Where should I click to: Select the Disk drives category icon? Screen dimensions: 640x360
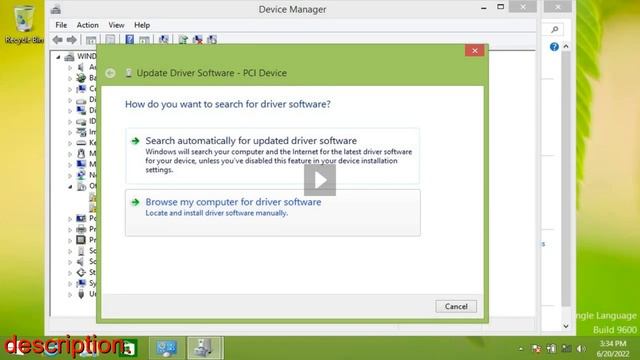point(81,100)
